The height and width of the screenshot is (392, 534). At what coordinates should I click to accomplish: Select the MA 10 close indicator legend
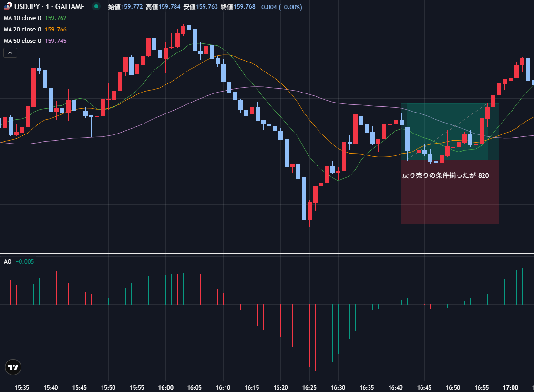click(22, 18)
